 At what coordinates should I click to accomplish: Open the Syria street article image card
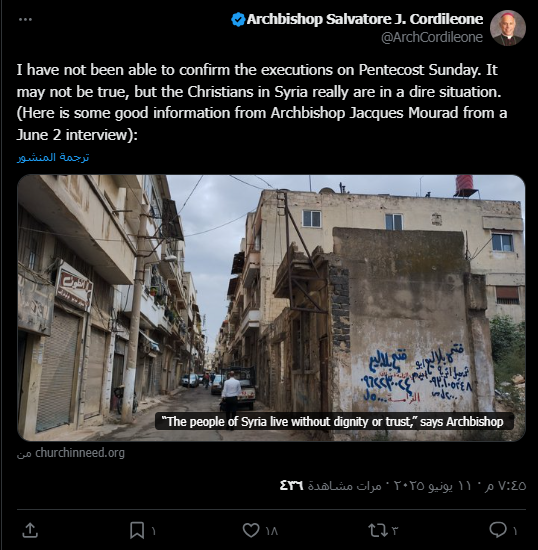[271, 308]
